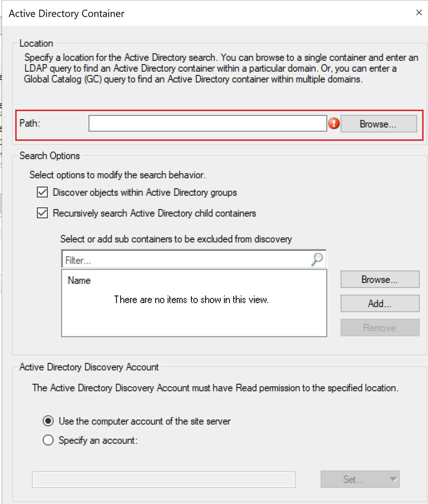This screenshot has height=504, width=428.
Task: Close the Active Directory Container dialog
Action: point(419,13)
